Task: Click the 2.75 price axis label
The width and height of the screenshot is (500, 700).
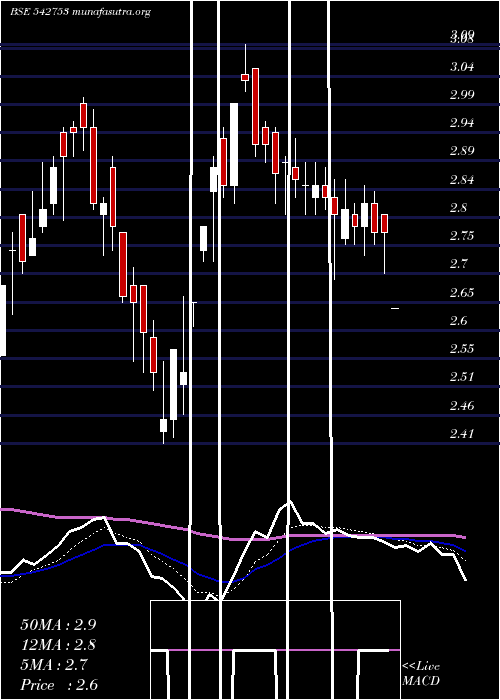Action: pyautogui.click(x=462, y=236)
